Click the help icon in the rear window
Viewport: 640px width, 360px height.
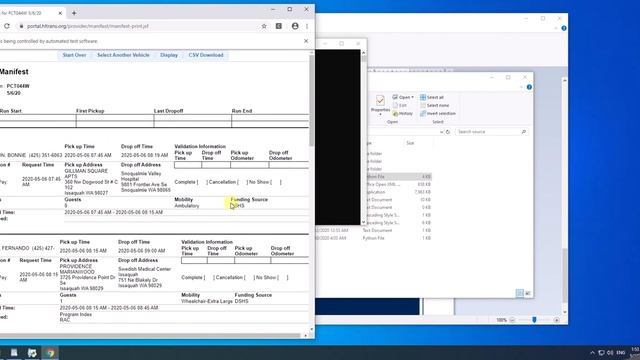[x=564, y=28]
